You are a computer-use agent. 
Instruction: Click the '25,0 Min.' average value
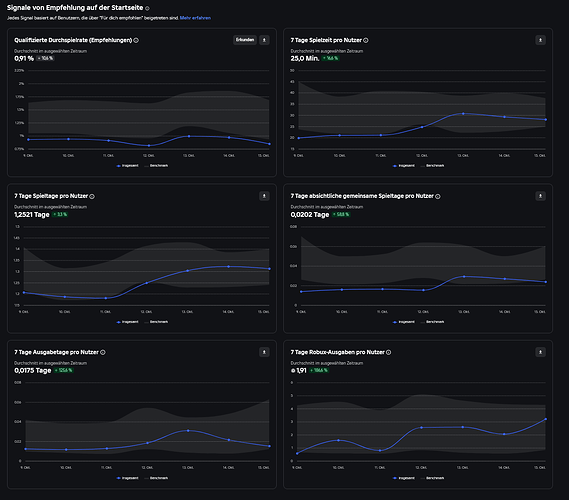point(305,58)
